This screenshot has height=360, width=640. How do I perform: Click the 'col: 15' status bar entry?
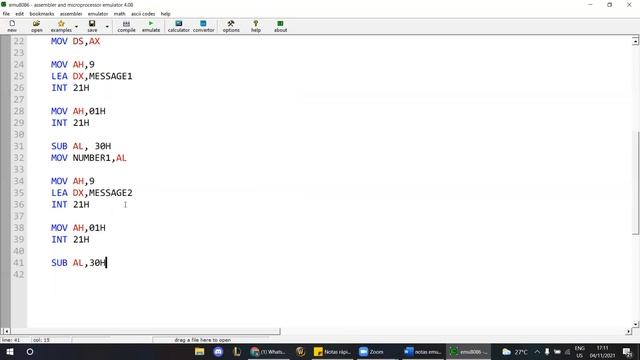click(41, 340)
